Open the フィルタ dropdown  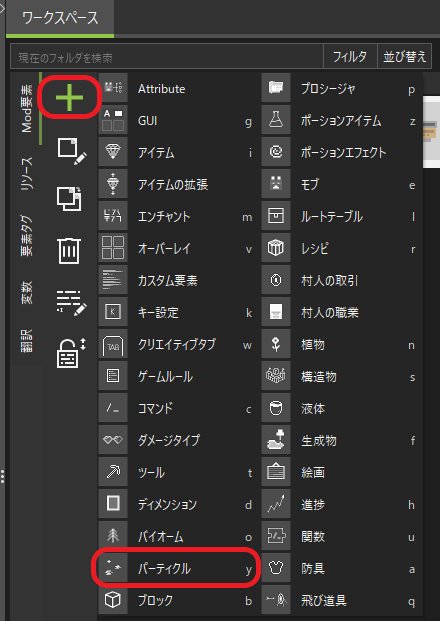(x=350, y=57)
